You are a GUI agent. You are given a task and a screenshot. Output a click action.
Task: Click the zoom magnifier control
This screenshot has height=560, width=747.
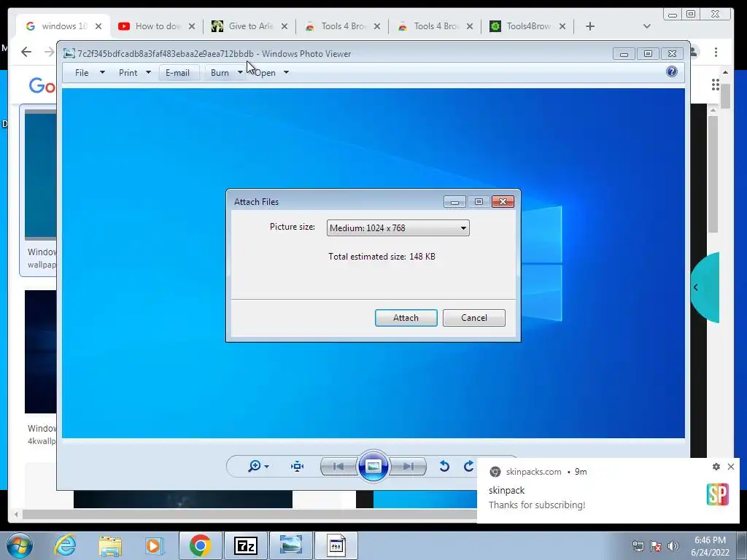pyautogui.click(x=258, y=466)
